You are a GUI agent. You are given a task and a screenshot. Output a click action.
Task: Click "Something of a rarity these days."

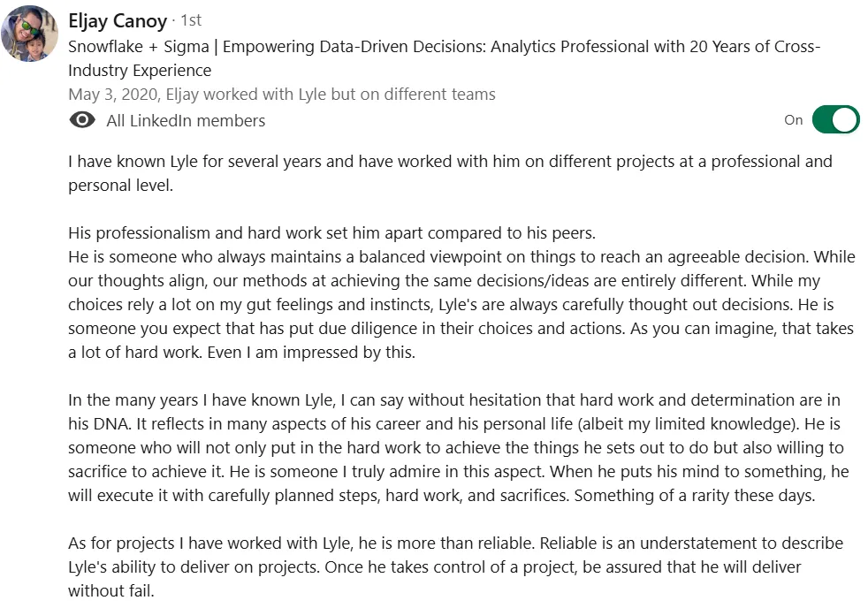694,496
